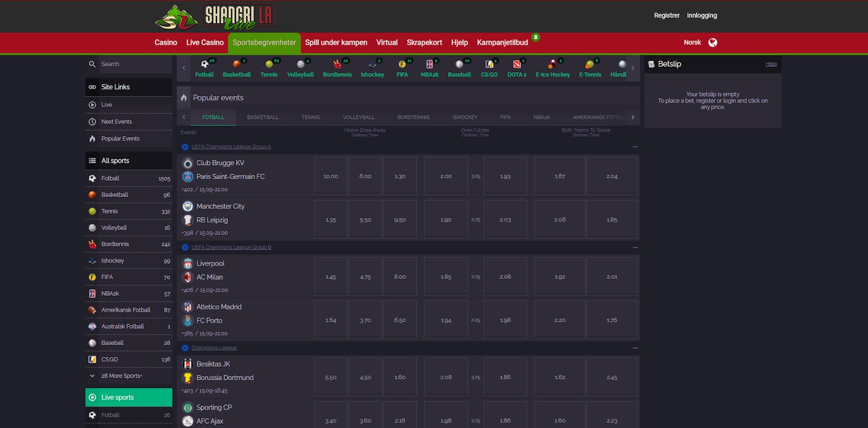Click the search magnifier icon in sidebar
Screen dimensions: 868x428
click(x=92, y=64)
